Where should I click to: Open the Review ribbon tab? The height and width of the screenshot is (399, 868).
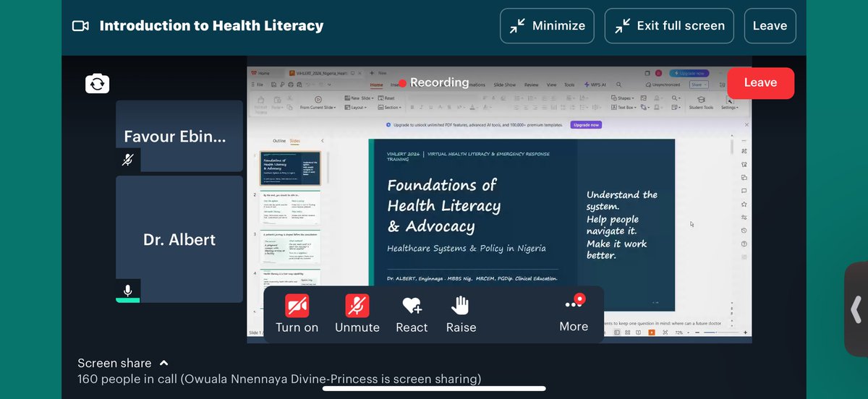[x=532, y=85]
